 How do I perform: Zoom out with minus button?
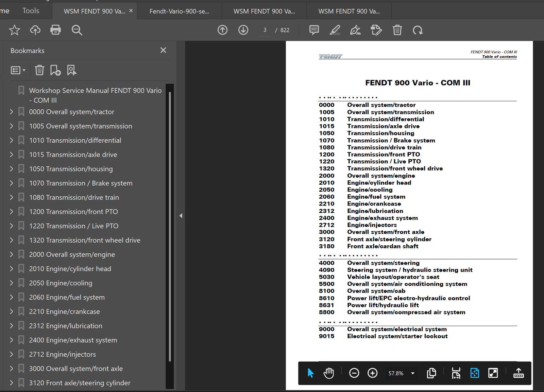pyautogui.click(x=354, y=373)
